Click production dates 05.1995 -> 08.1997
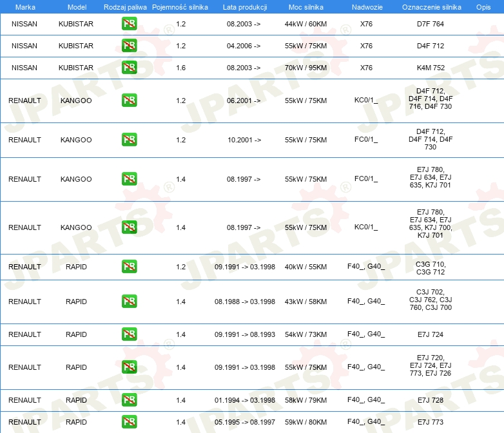Viewport: 504px width, 433px height. pos(245,422)
